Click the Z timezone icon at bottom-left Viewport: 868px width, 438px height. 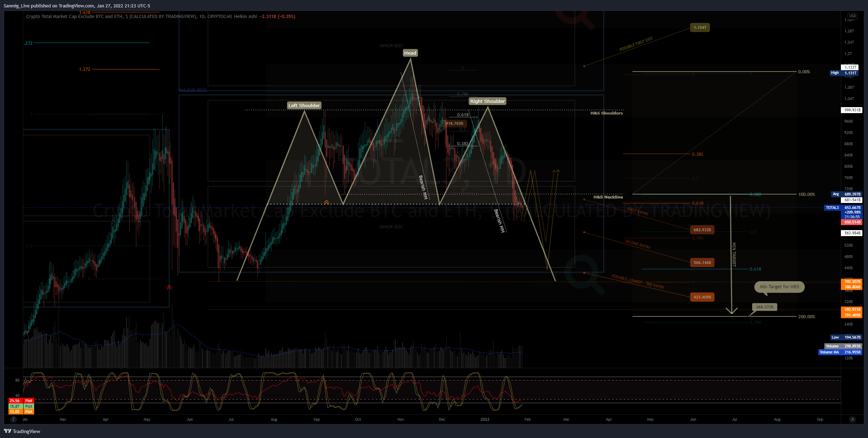coord(13,419)
